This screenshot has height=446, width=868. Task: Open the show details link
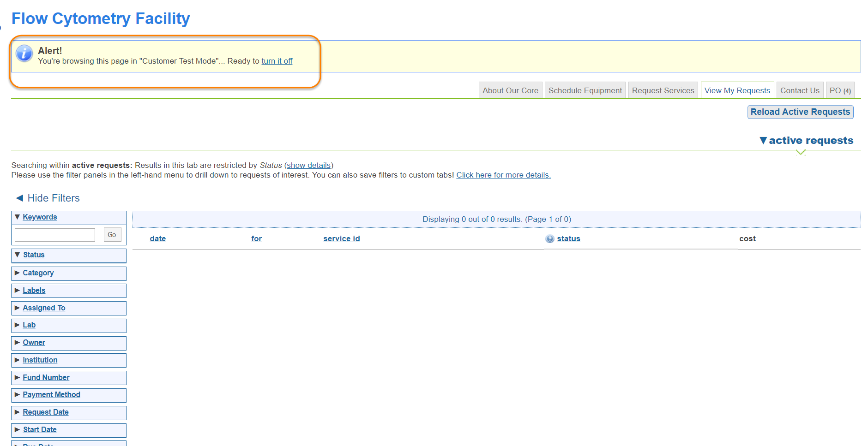pyautogui.click(x=308, y=165)
